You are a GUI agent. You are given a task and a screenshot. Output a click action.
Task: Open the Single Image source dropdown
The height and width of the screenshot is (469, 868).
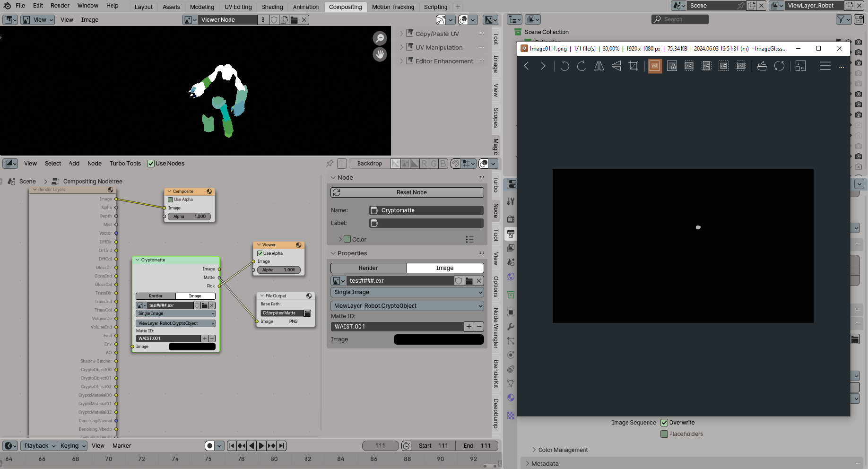pyautogui.click(x=407, y=292)
